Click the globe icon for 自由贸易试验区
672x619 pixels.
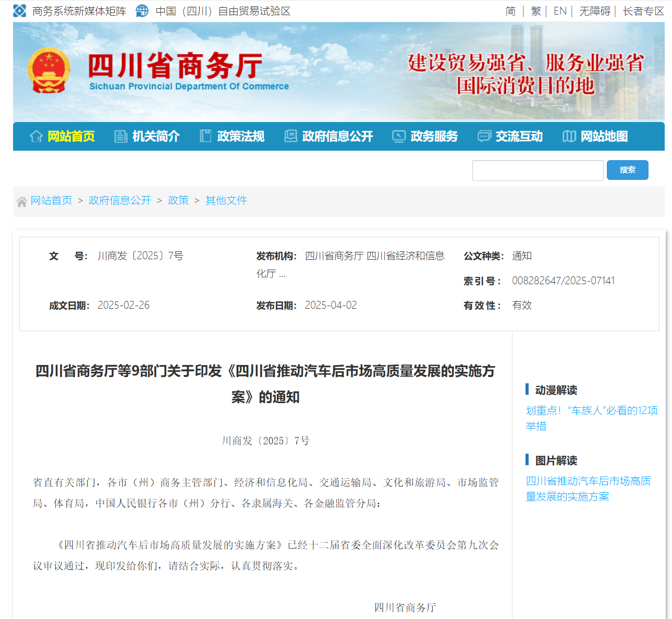(142, 11)
